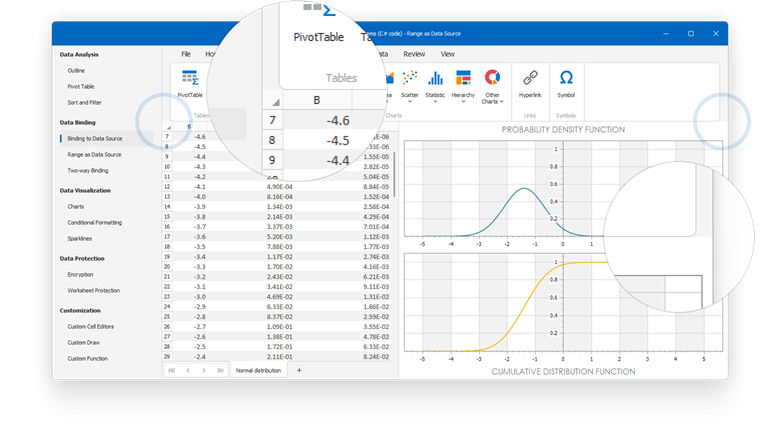The image size is (780, 430).
Task: Select the select-all corner of the sheet
Action: click(x=168, y=127)
